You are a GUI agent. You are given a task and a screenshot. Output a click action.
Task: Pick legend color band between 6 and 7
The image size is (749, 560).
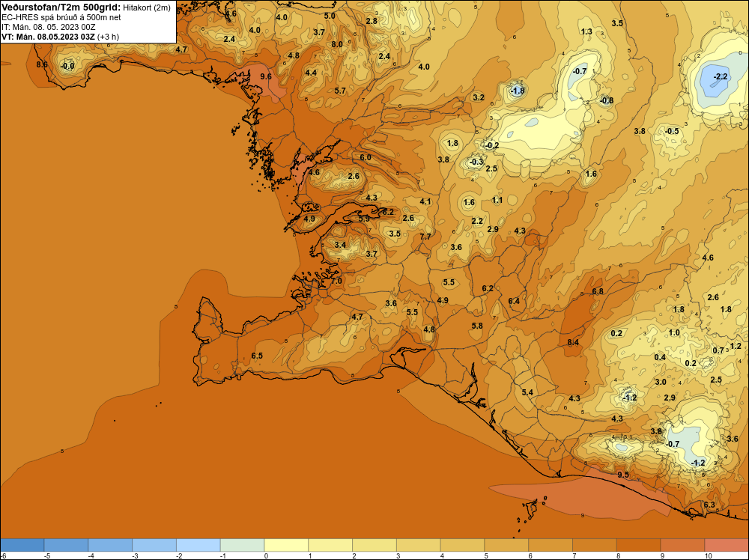[x=551, y=545]
